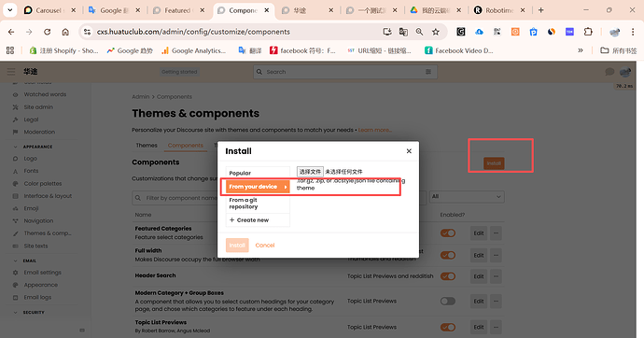
Task: Open new browser tab with plus
Action: [541, 10]
